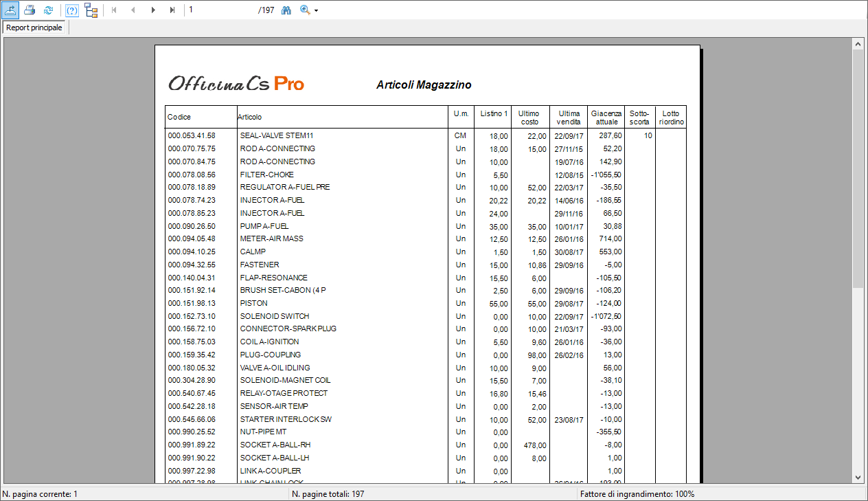Click the Fattore di ingrandimento: 100% status
The width and height of the screenshot is (868, 501).
[x=637, y=494]
